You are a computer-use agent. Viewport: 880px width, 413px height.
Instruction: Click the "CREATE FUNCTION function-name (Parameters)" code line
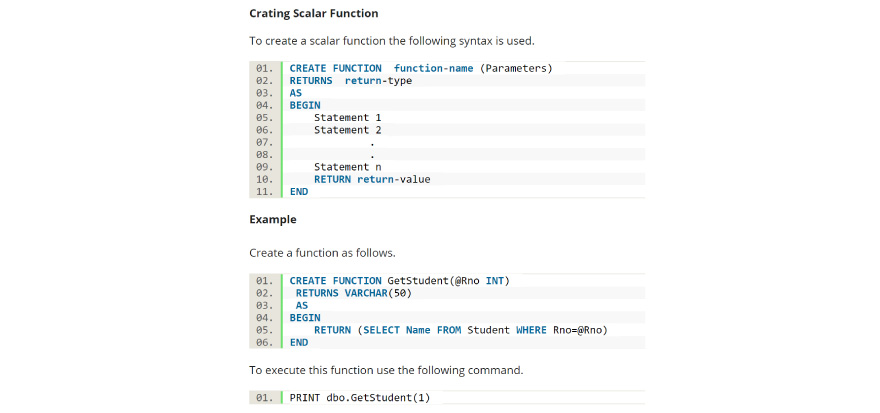tap(420, 68)
